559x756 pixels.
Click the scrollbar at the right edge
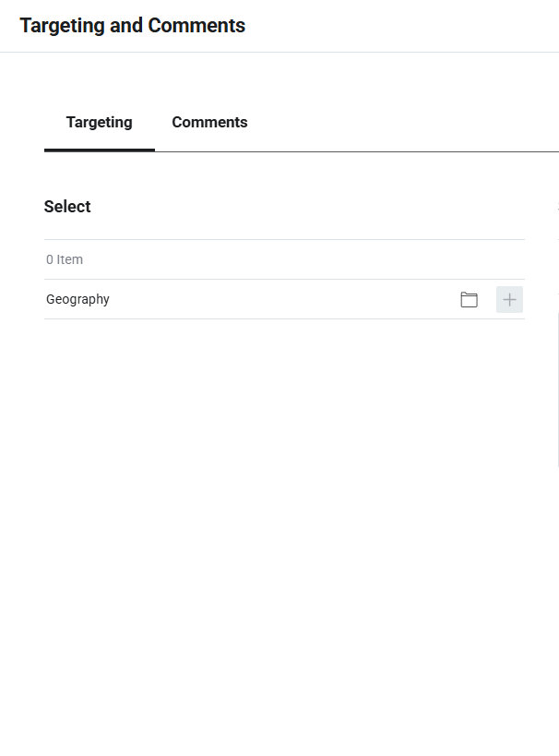[557, 388]
